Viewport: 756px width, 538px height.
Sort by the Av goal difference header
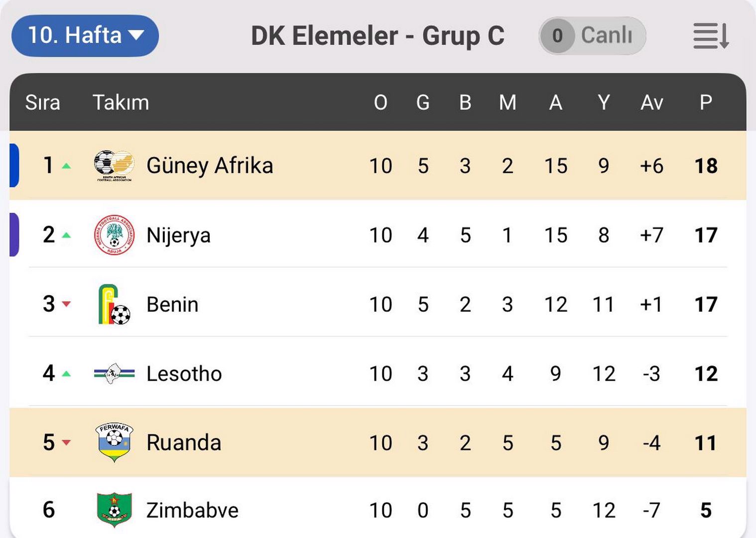click(651, 103)
